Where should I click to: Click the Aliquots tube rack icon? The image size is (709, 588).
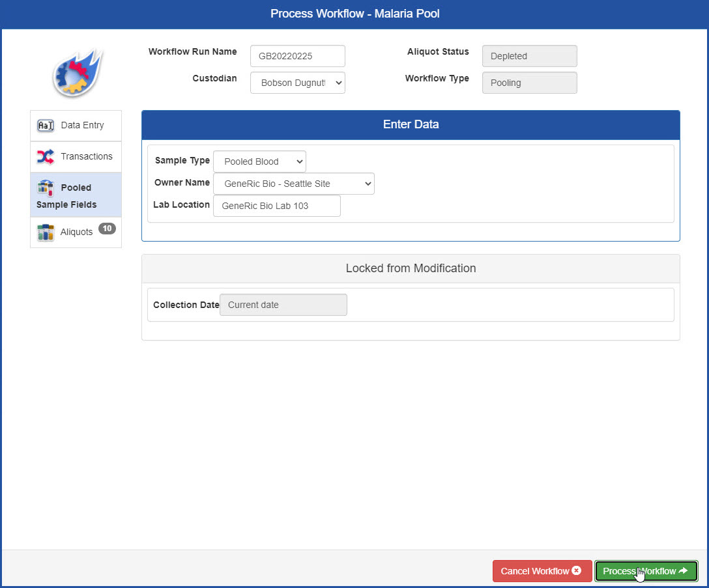45,232
